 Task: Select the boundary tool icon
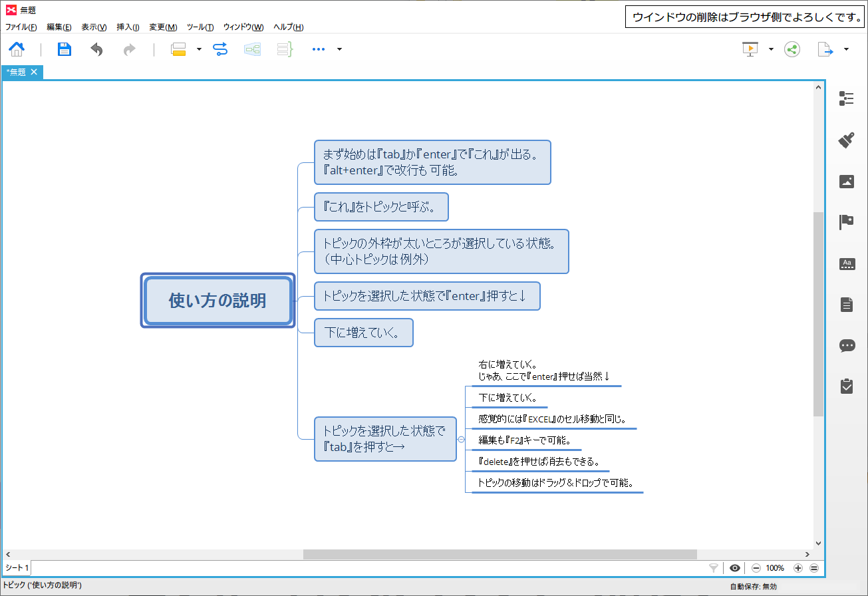coord(252,49)
